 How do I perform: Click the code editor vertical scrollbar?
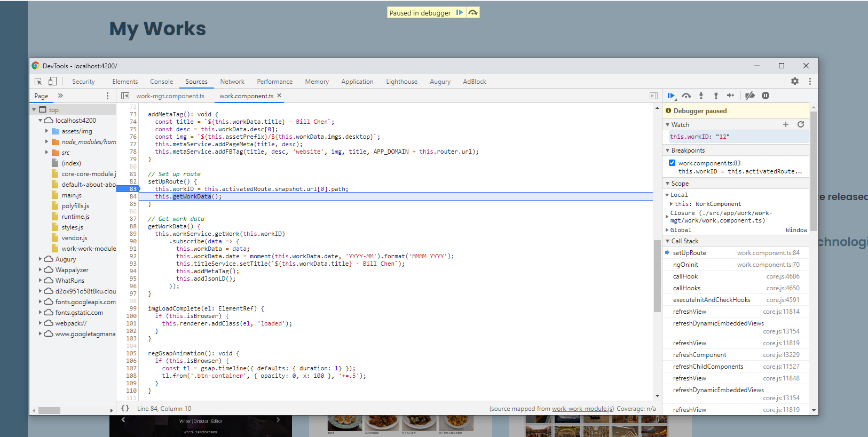(x=657, y=276)
